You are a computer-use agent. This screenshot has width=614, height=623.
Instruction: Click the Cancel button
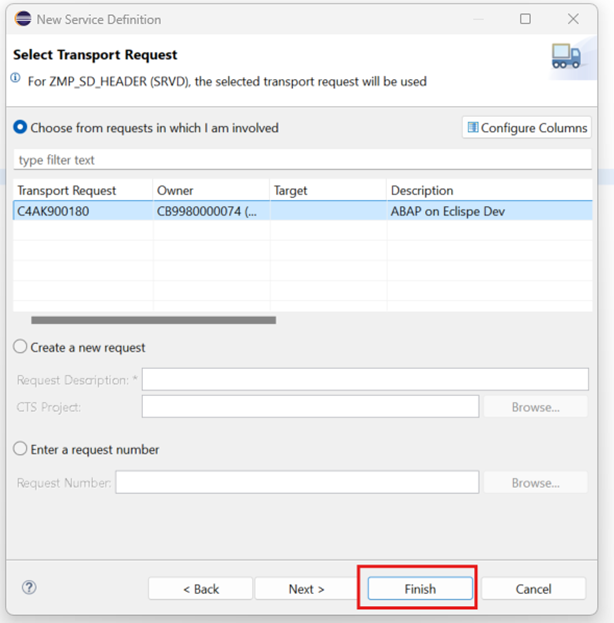click(533, 589)
